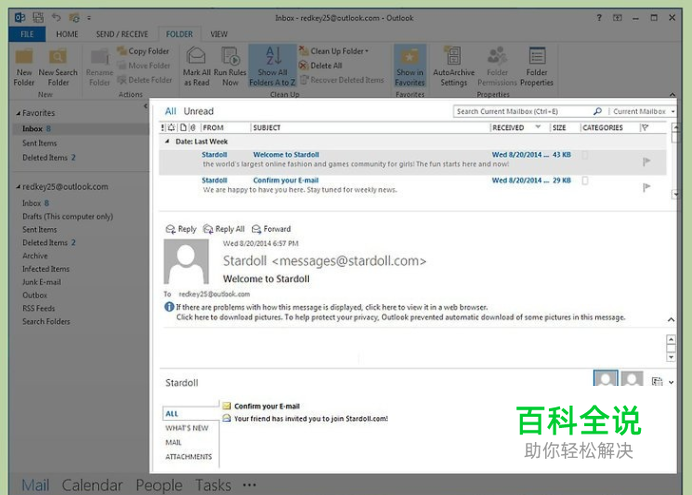Screen dimensions: 692x495
Task: Click the Received column sort arrow
Action: click(x=538, y=127)
